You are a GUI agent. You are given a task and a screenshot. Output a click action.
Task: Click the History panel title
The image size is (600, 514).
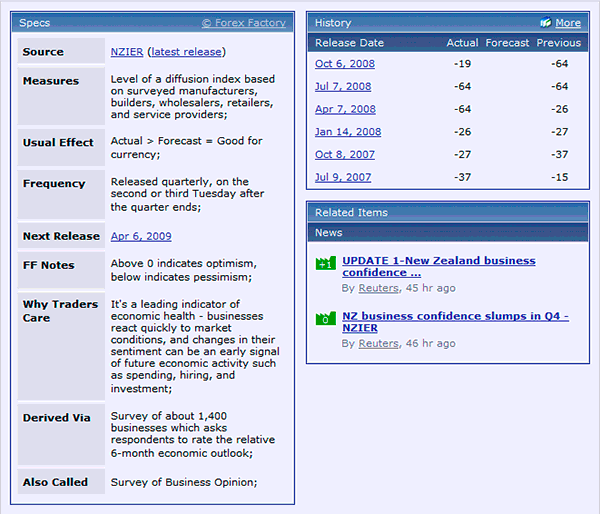[333, 23]
